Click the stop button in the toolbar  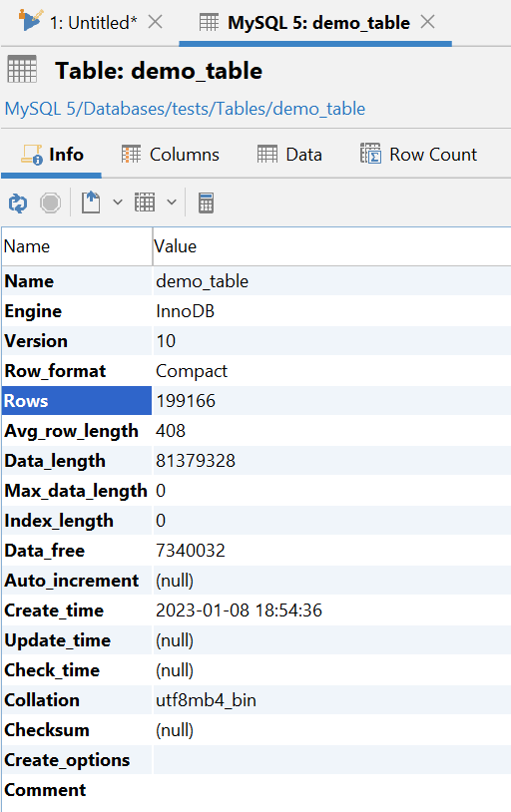50,203
